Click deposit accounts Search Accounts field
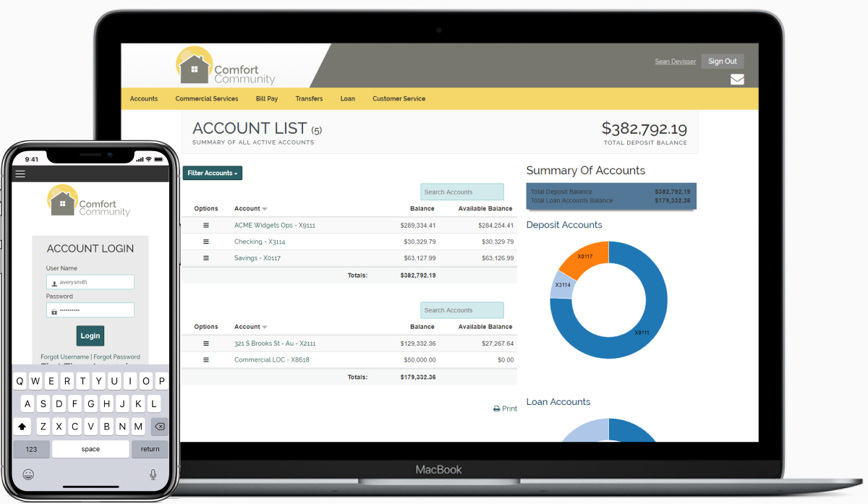 (462, 192)
